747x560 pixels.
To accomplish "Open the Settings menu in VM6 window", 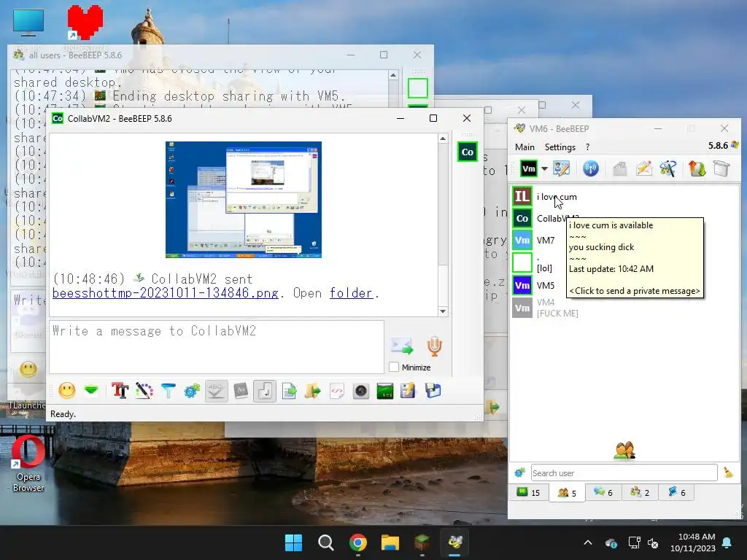I will tap(560, 147).
